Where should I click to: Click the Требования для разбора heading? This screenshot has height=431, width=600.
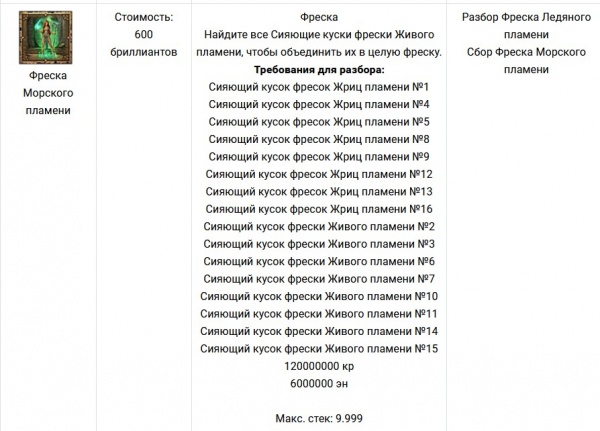pos(319,70)
